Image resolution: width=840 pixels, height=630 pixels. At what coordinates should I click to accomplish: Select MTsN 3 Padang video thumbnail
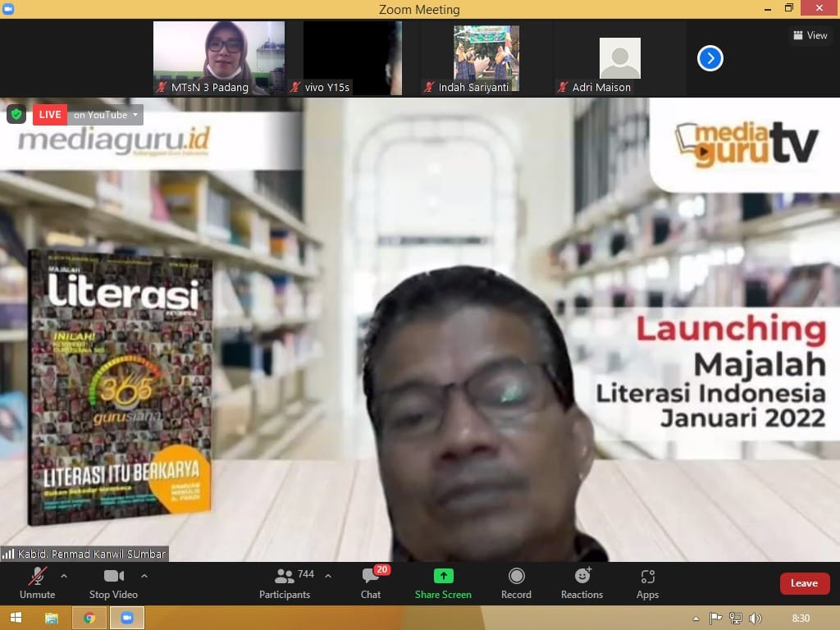tap(219, 57)
